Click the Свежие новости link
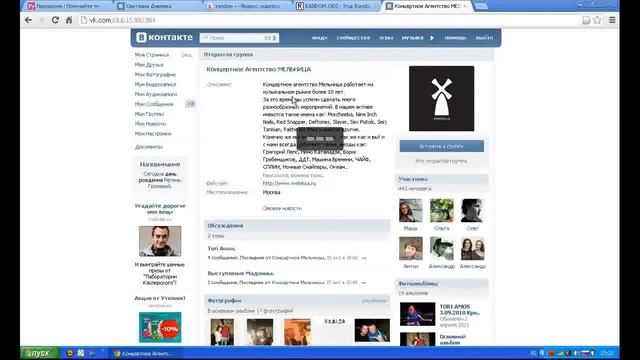The image size is (640, 360). (282, 208)
